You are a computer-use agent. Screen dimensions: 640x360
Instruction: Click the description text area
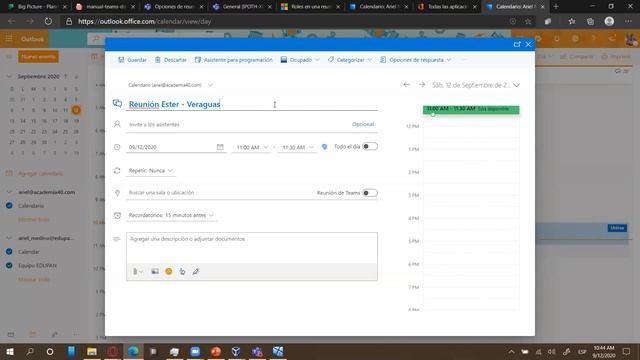pos(252,248)
